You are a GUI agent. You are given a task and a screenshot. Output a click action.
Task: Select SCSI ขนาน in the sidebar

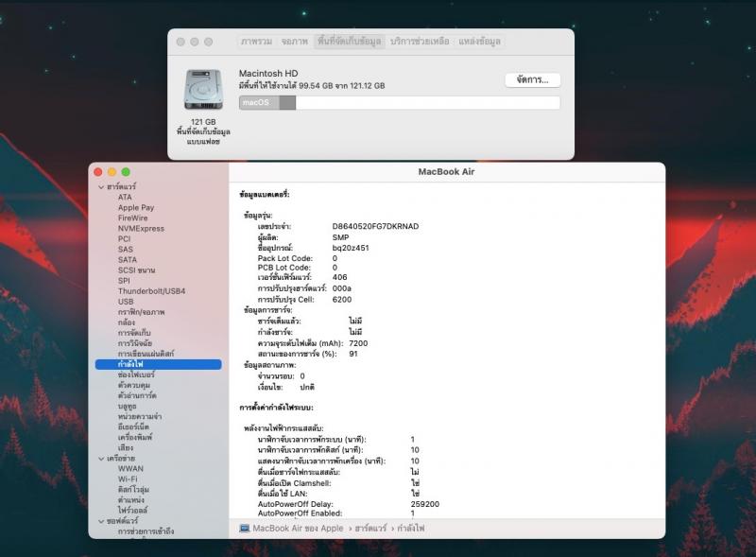[x=136, y=270]
